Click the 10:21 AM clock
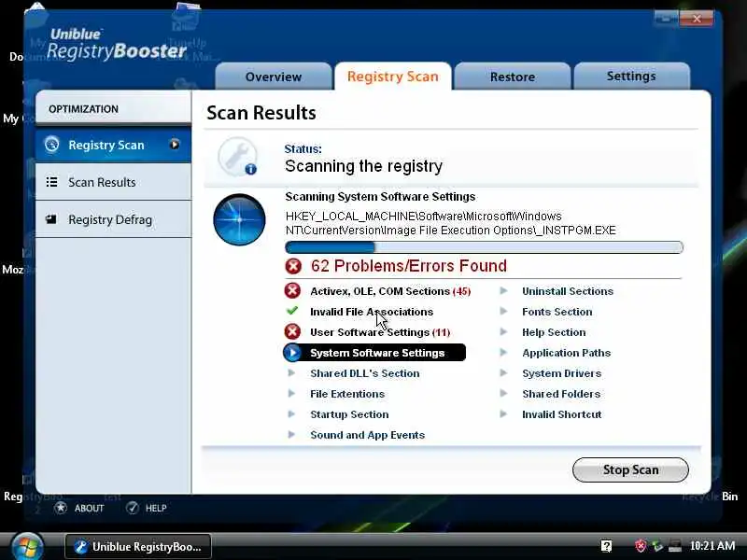Viewport: 747px width, 560px height. coord(712,546)
